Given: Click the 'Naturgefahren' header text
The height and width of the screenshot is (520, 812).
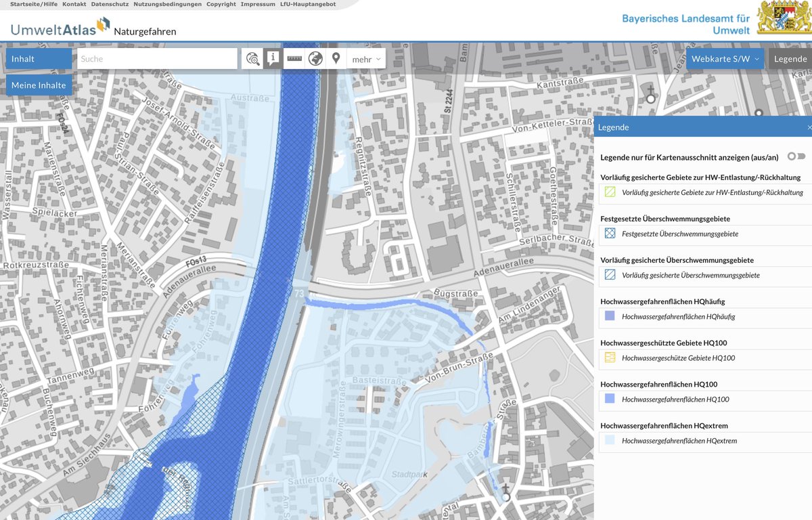Looking at the screenshot, I should click(145, 31).
